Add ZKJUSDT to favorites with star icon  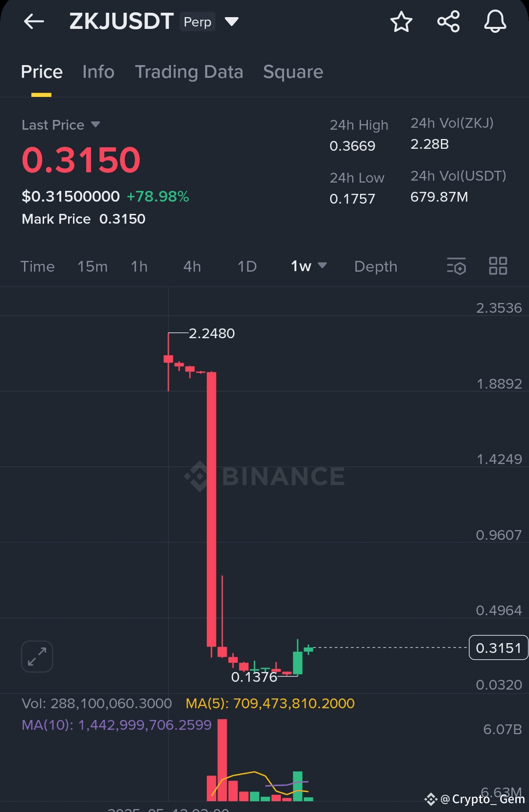[401, 22]
